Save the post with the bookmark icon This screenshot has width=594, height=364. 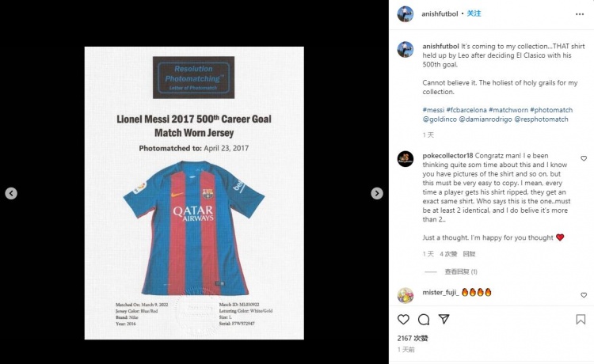coord(581,320)
